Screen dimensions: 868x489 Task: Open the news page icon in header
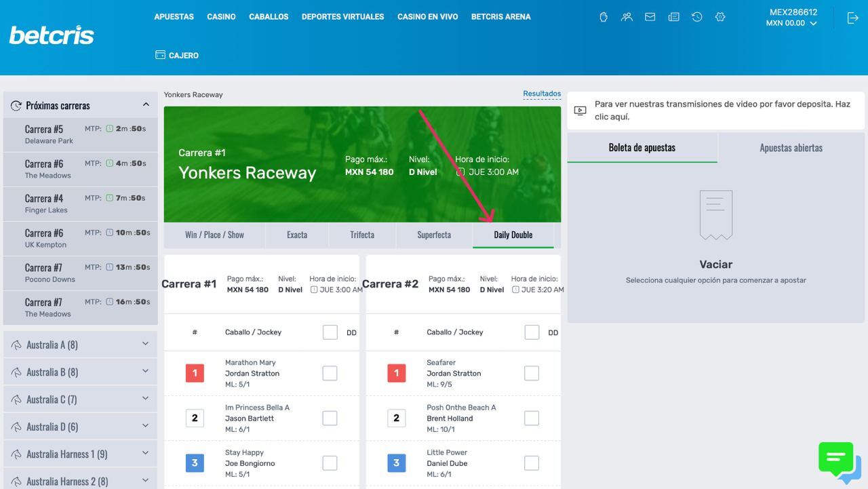pos(673,17)
